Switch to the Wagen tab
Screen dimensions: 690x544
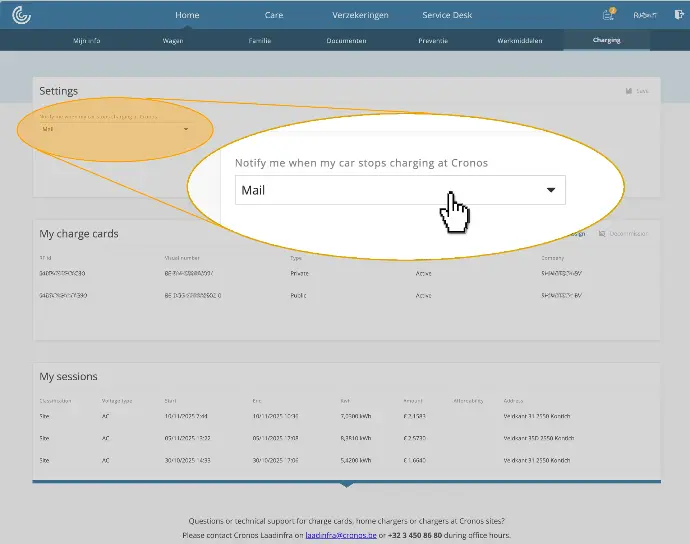coord(173,41)
